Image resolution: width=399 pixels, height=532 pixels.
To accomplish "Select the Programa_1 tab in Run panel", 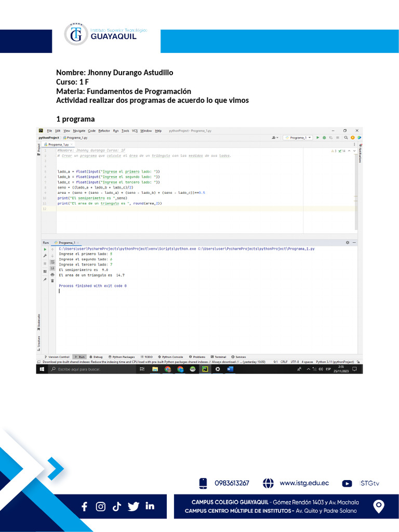I will pos(66,243).
